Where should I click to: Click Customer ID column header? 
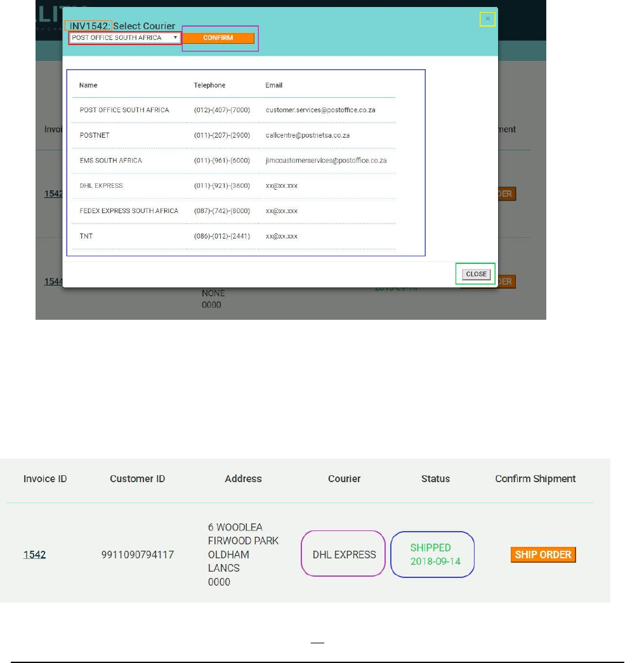click(138, 478)
